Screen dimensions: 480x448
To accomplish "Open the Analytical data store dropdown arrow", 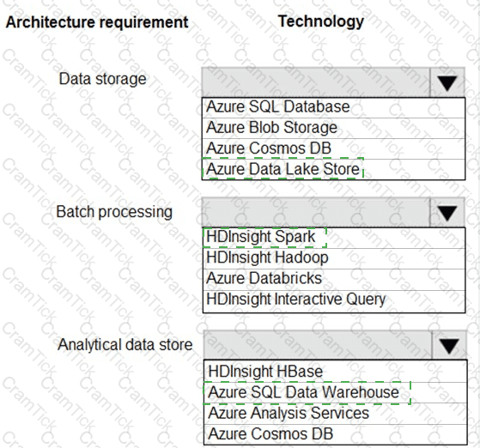I will (449, 345).
